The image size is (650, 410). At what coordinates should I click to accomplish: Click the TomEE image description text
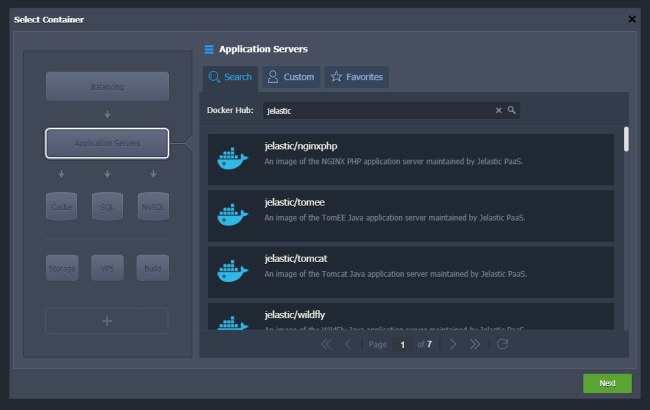[x=395, y=218]
